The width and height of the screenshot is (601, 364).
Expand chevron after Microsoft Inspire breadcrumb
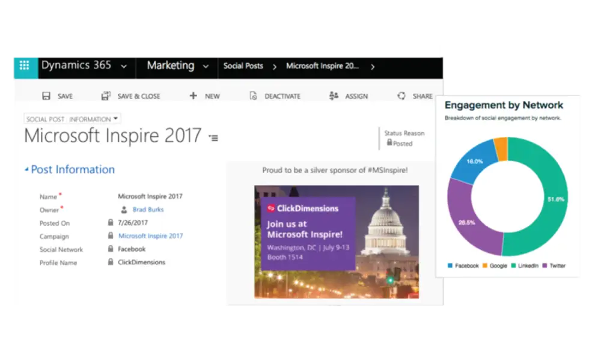tap(373, 67)
